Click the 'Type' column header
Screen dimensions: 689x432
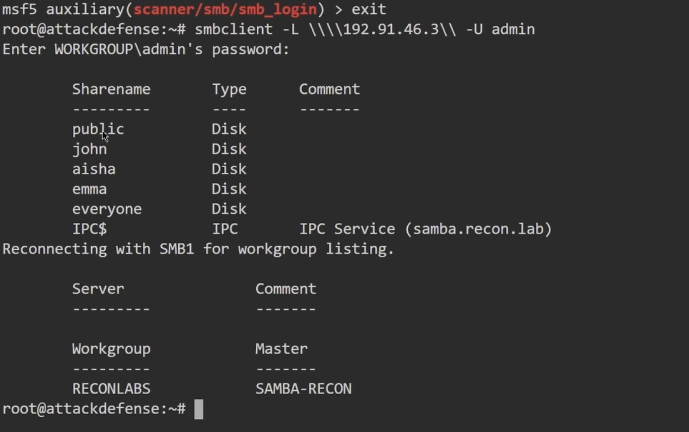point(229,89)
